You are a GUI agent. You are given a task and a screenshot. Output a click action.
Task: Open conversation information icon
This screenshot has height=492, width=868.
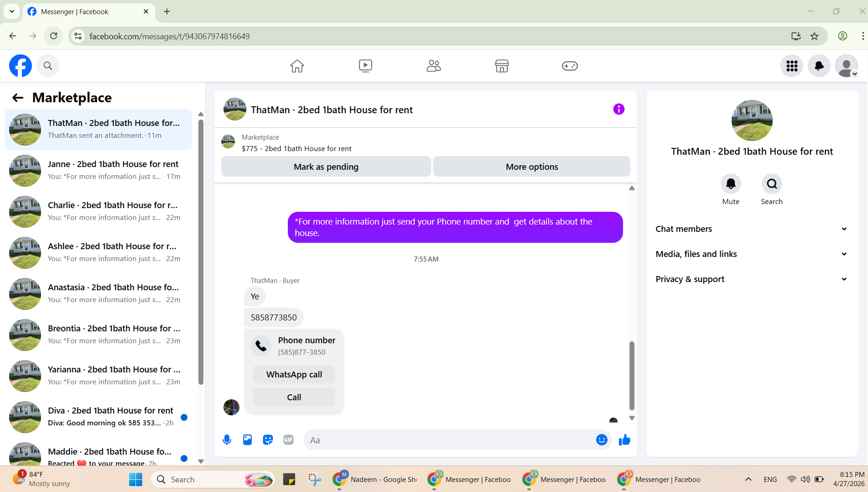pos(619,109)
